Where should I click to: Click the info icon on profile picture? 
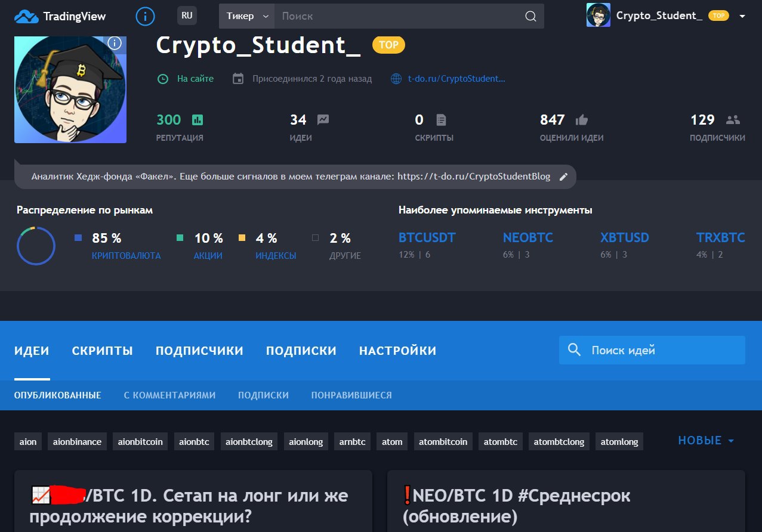tap(115, 43)
